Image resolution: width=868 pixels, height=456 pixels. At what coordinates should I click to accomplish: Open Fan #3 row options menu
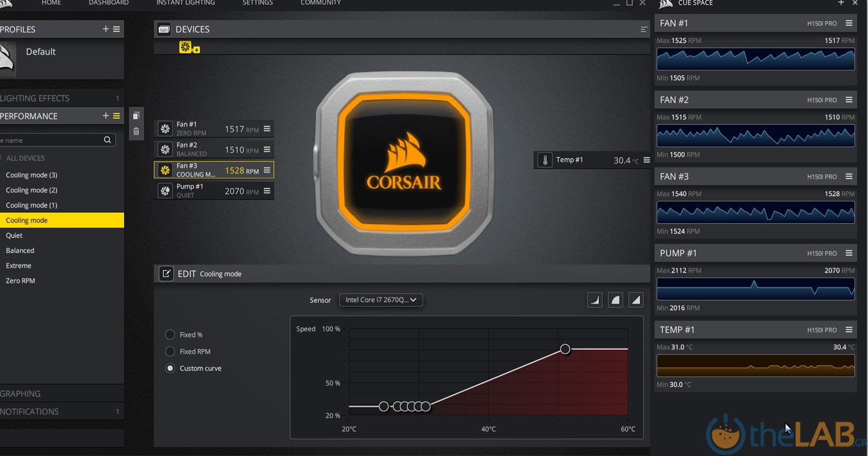point(267,170)
